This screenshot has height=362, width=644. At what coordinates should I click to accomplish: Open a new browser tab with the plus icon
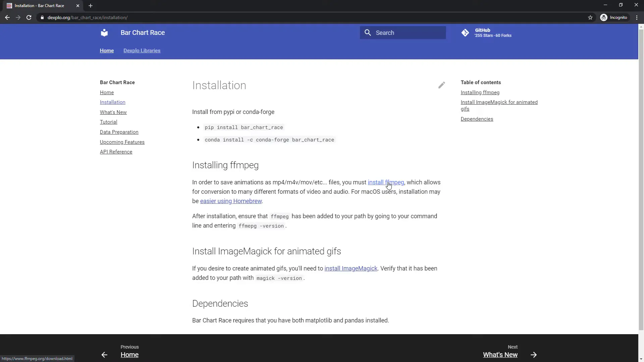pos(91,6)
